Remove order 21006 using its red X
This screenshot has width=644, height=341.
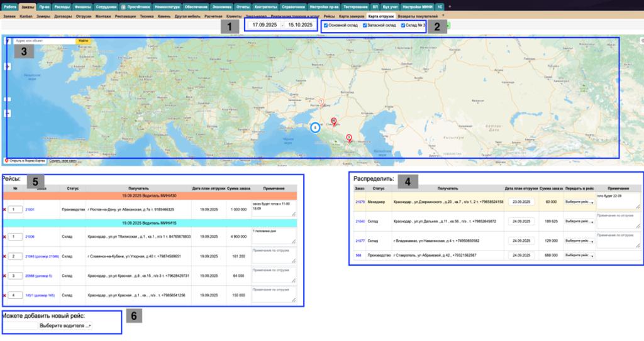pos(4,237)
